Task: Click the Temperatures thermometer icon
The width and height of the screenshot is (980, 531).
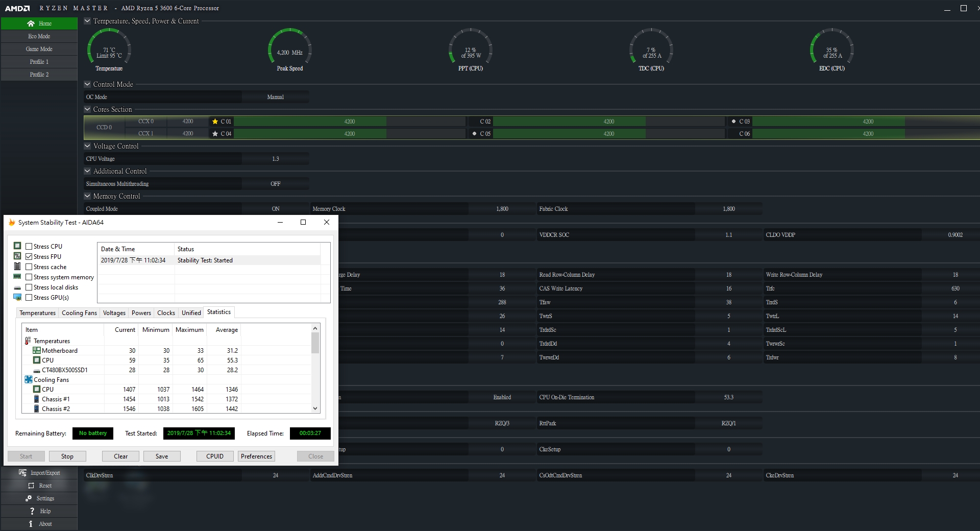Action: (x=28, y=341)
